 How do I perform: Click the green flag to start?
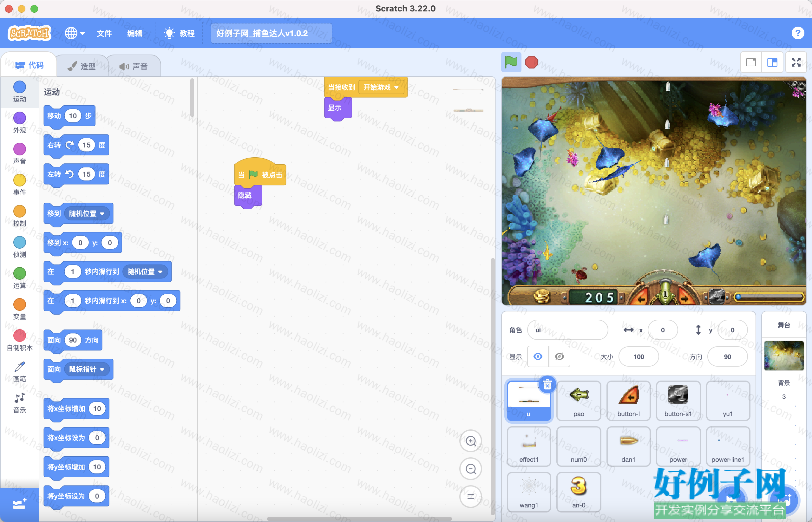(511, 62)
